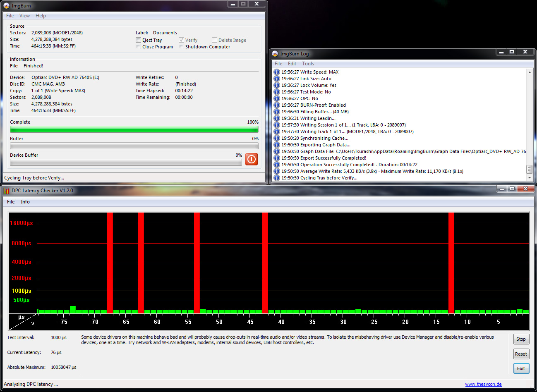This screenshot has height=392, width=537.
Task: Open the Info menu in DPC Latency Checker
Action: [25, 202]
